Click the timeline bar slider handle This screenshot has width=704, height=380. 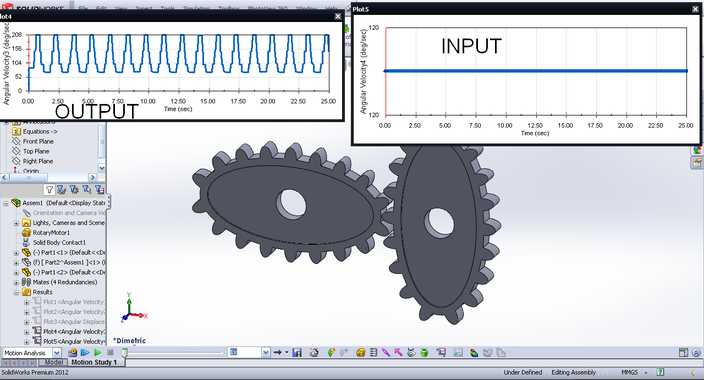125,353
